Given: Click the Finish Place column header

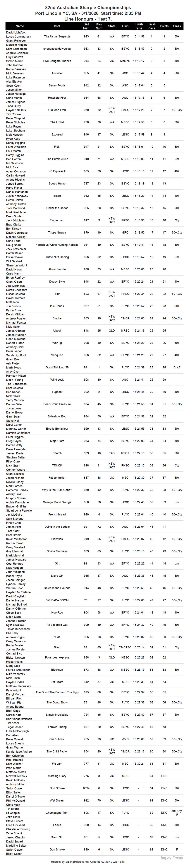Looking at the screenshot, I should 152,26.
